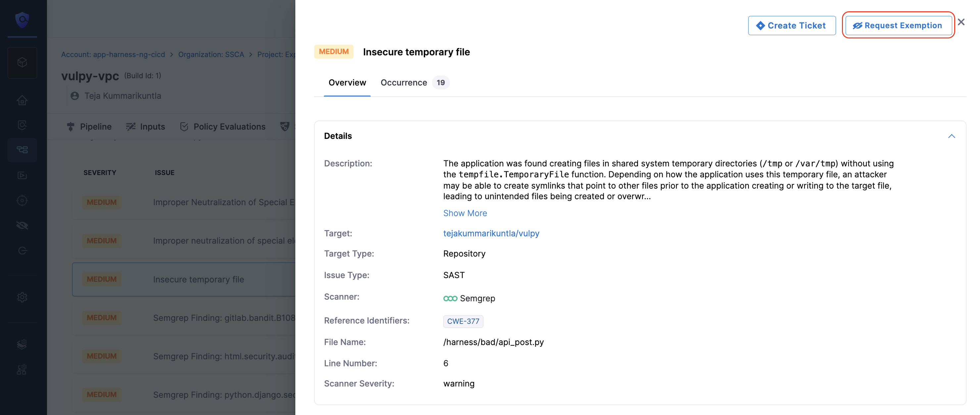Click the Request Exemption button
980x415 pixels.
pyautogui.click(x=898, y=26)
